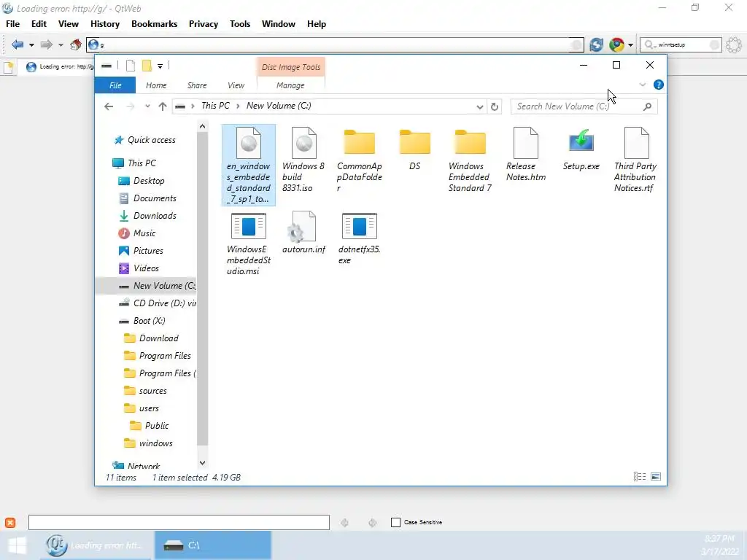Select the Release Notes.htm file
Viewport: 747px width, 560px height.
[526, 155]
